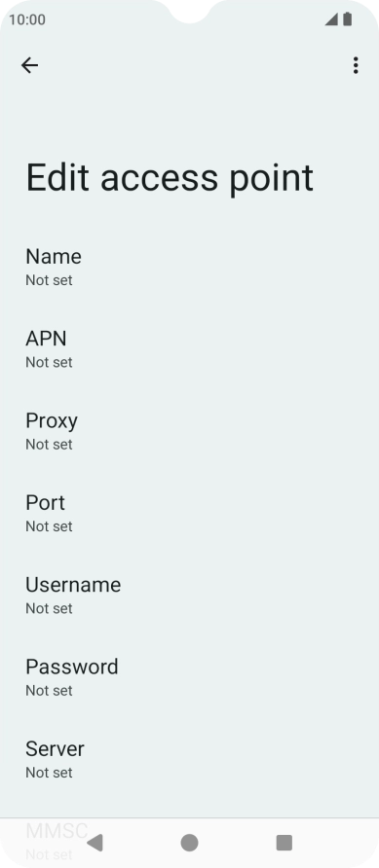Tap the battery icon in status bar
Image resolution: width=379 pixels, height=868 pixels.
pyautogui.click(x=348, y=19)
